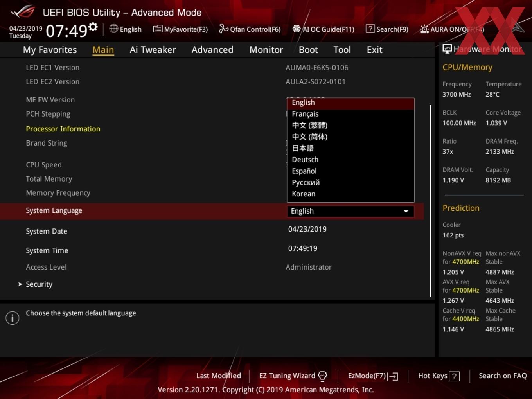Image resolution: width=532 pixels, height=399 pixels.
Task: Click the globe language icon
Action: coord(113,29)
